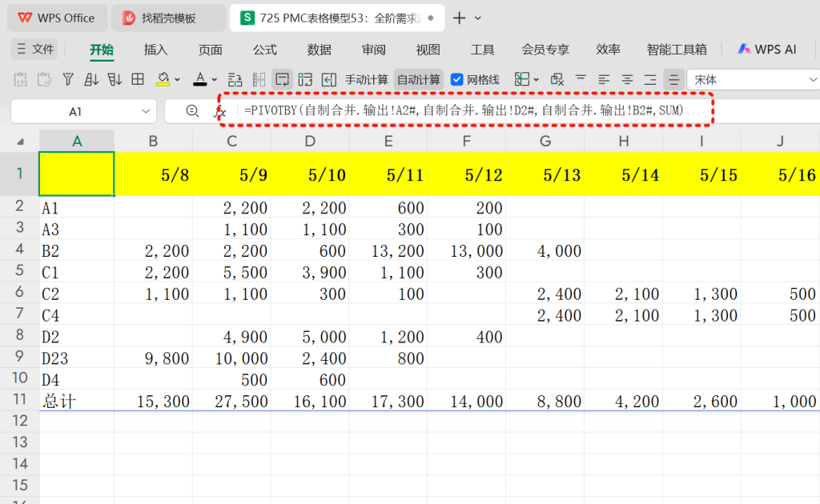Open the 插入 Insert tab
This screenshot has width=820, height=504.
click(156, 50)
